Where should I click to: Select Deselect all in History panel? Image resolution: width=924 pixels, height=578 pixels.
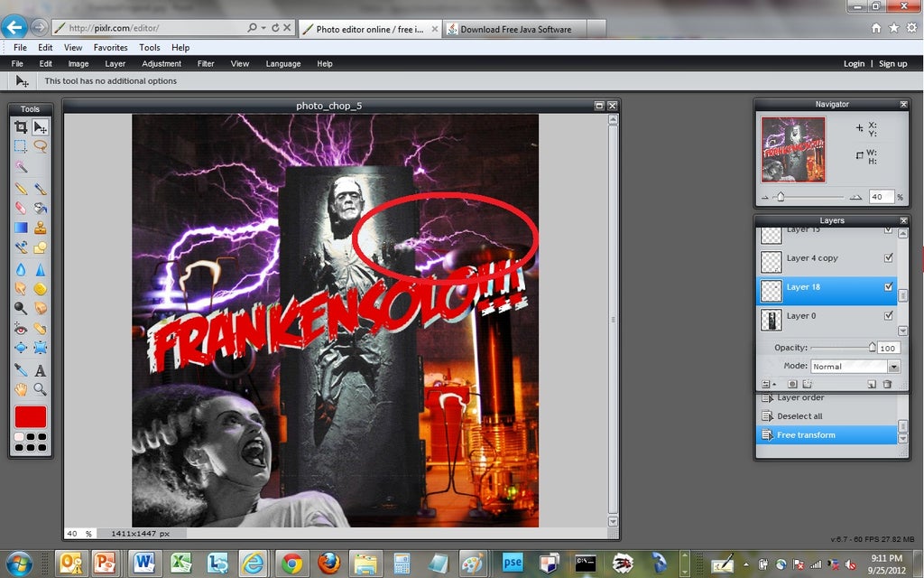(827, 415)
